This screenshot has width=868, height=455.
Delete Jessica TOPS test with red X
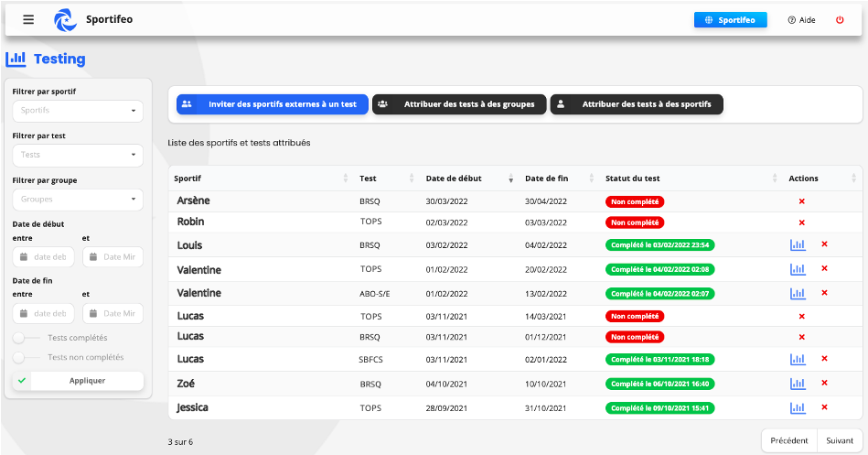point(824,407)
